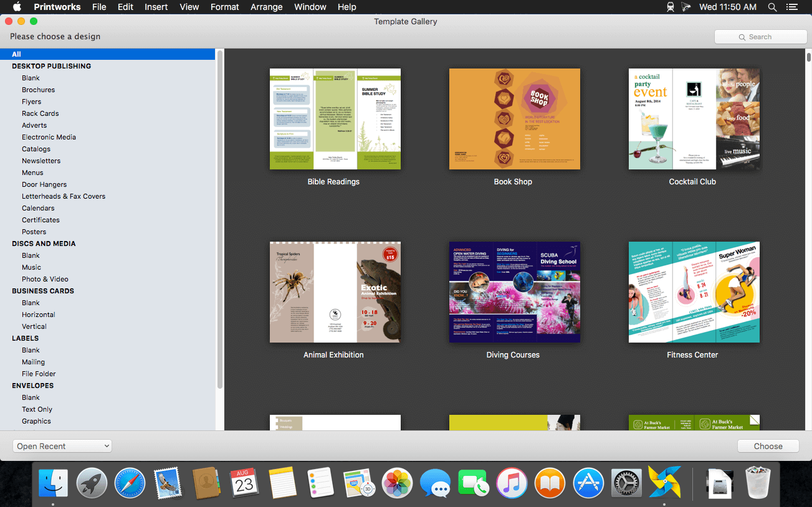Select the Book Shop template thumbnail

(515, 119)
